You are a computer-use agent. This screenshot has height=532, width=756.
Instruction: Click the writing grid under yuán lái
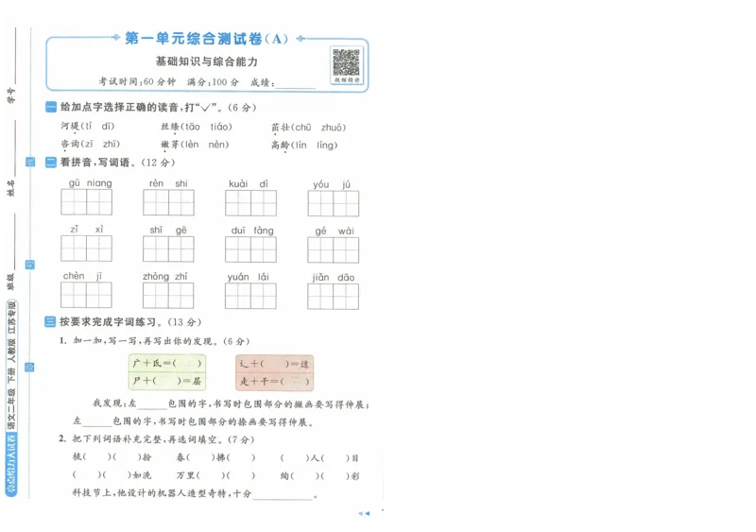coord(250,296)
